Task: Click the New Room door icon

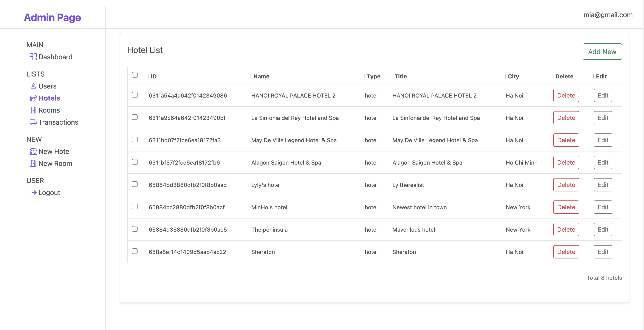Action: coord(33,163)
